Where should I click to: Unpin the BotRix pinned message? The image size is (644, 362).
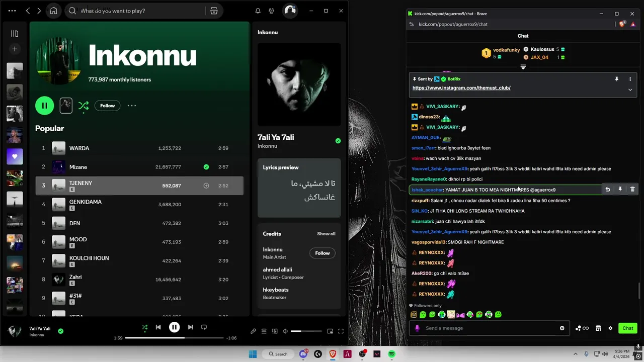click(617, 79)
